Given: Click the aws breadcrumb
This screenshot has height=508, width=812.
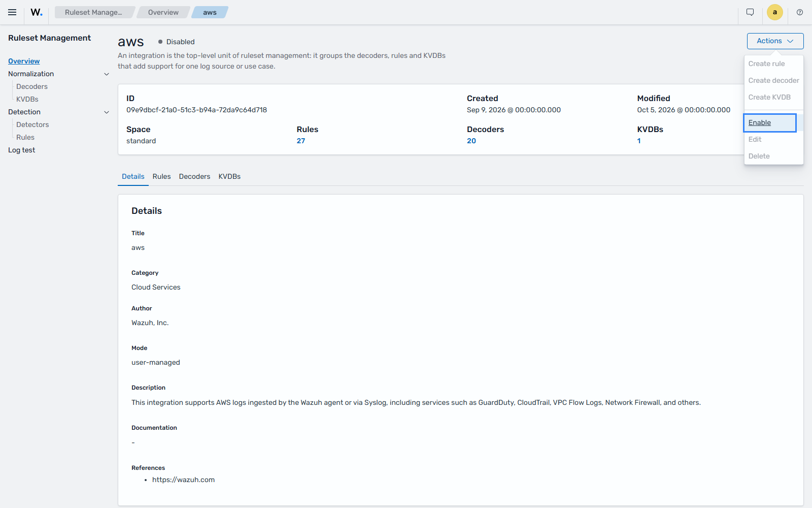Looking at the screenshot, I should [210, 12].
